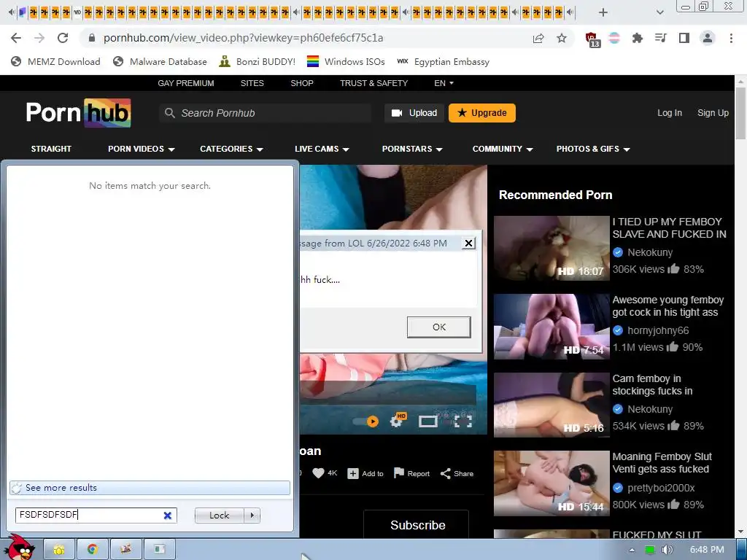Open the Log In link

click(x=670, y=113)
